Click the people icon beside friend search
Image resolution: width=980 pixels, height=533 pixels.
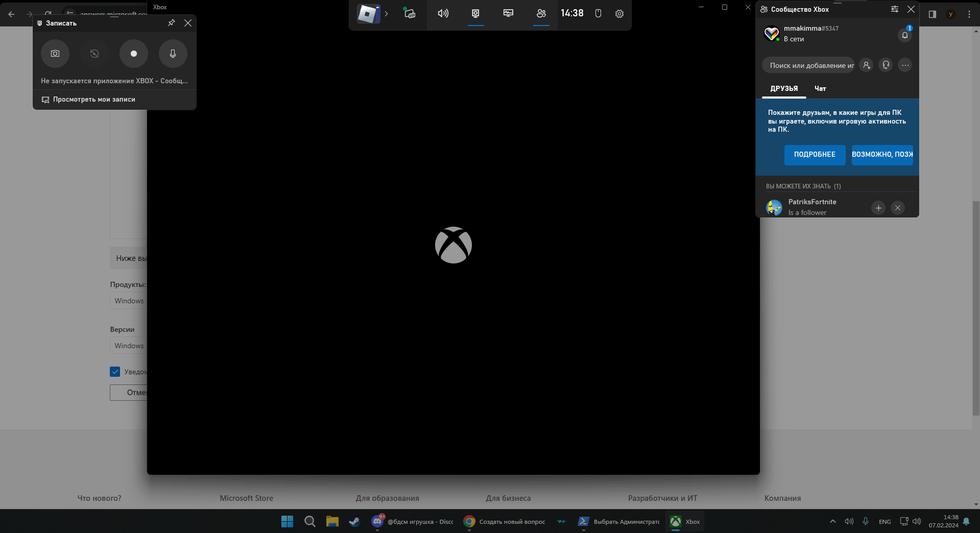[x=867, y=65]
